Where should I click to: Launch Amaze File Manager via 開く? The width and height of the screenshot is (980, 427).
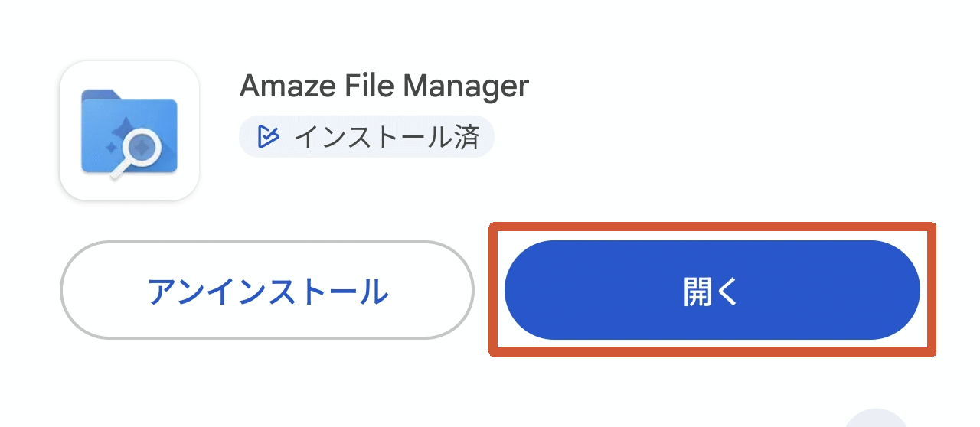711,290
